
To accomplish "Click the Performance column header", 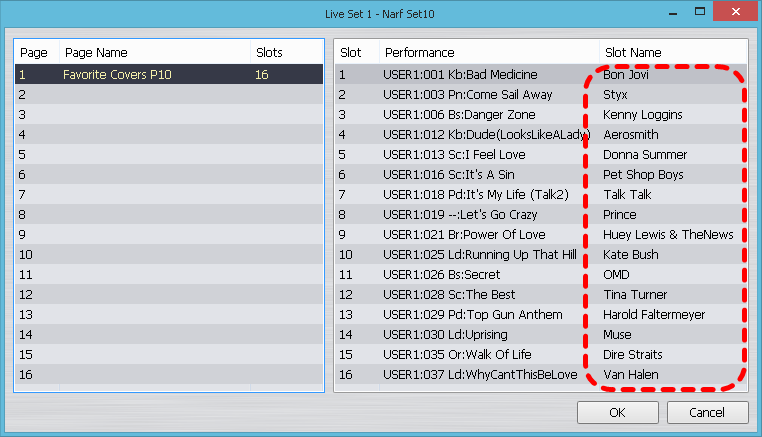I will (x=489, y=52).
